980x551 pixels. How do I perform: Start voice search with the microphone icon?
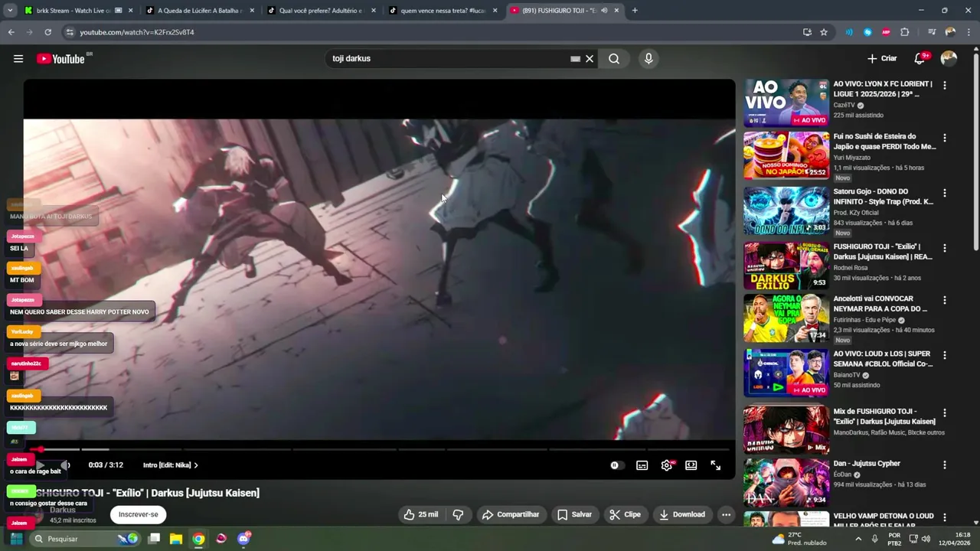point(648,59)
